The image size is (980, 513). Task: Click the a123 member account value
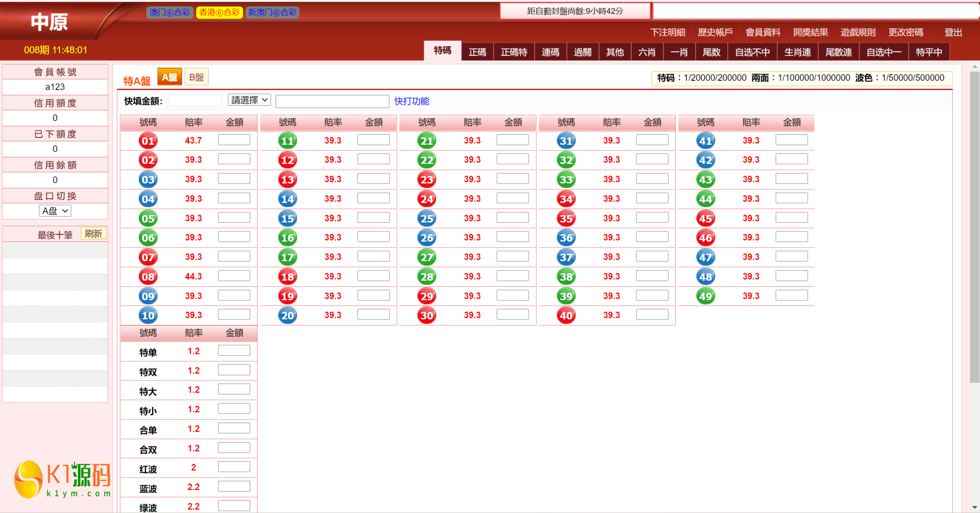pos(55,87)
